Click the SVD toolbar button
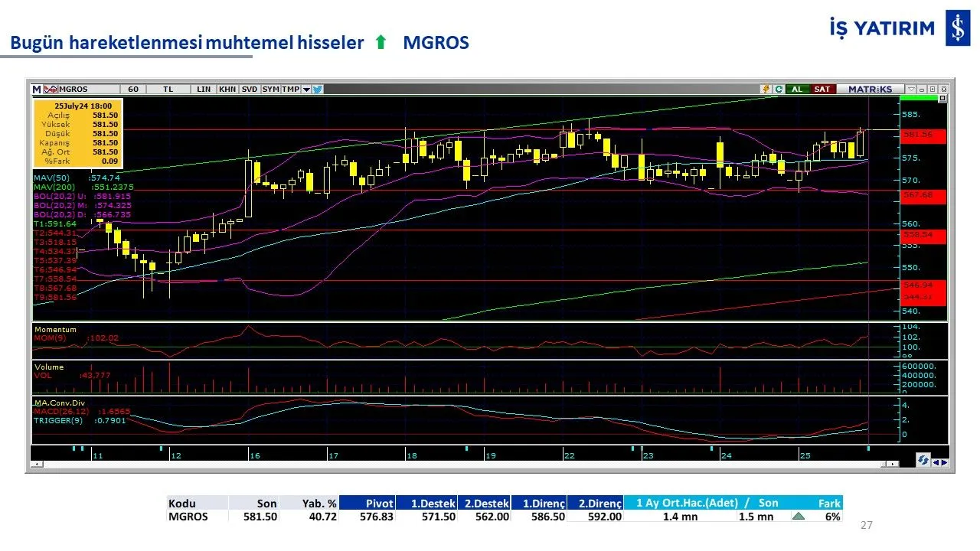The height and width of the screenshot is (551, 980). [250, 90]
